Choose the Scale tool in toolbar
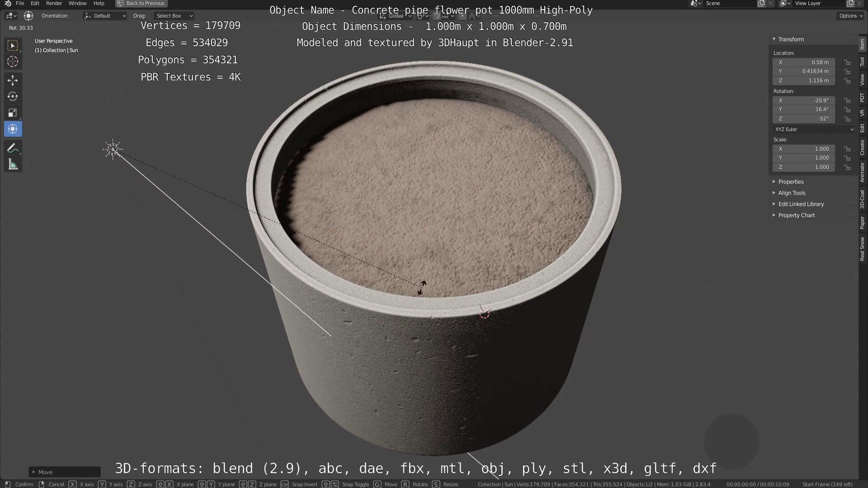This screenshot has height=488, width=868. point(13,113)
